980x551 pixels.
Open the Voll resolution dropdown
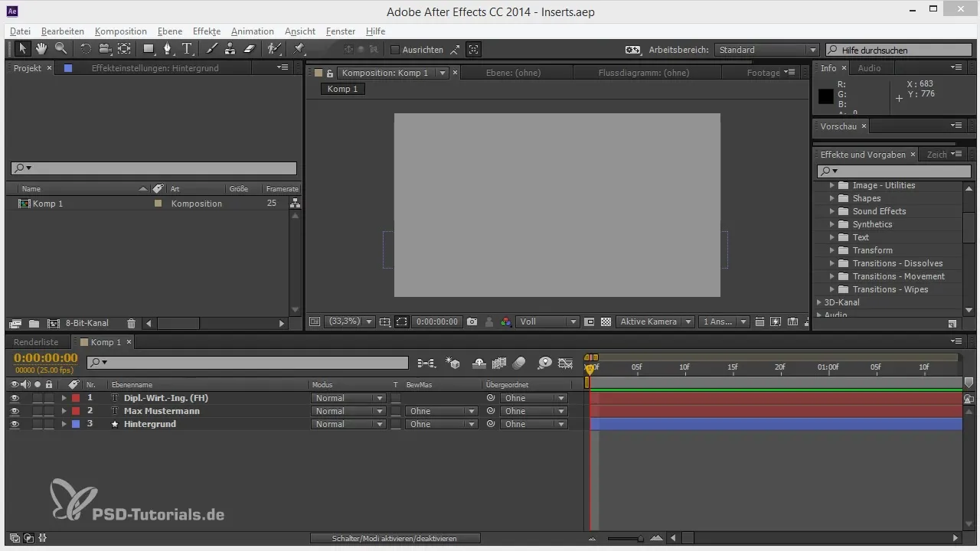[547, 322]
